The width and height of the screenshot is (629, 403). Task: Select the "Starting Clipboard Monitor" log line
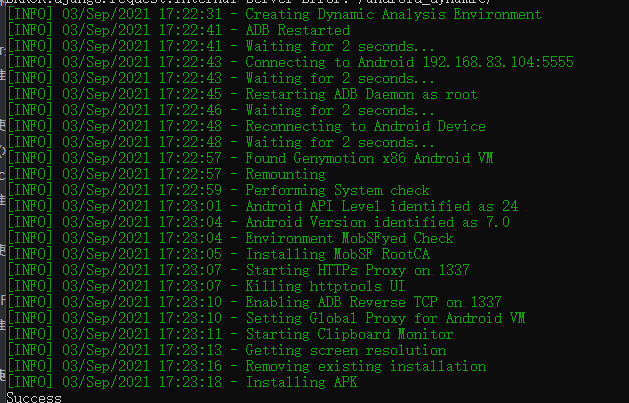tap(349, 335)
